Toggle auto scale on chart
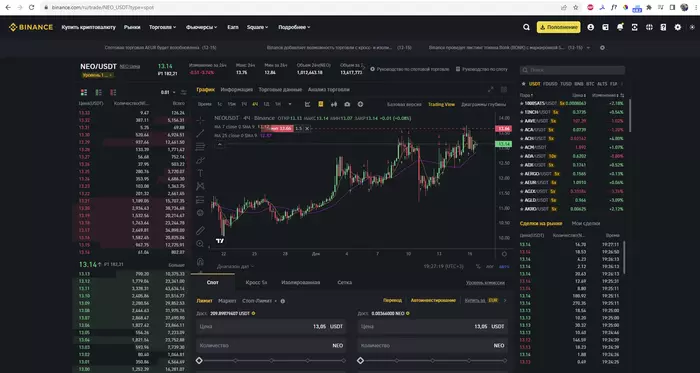This screenshot has height=373, width=700. 504,266
